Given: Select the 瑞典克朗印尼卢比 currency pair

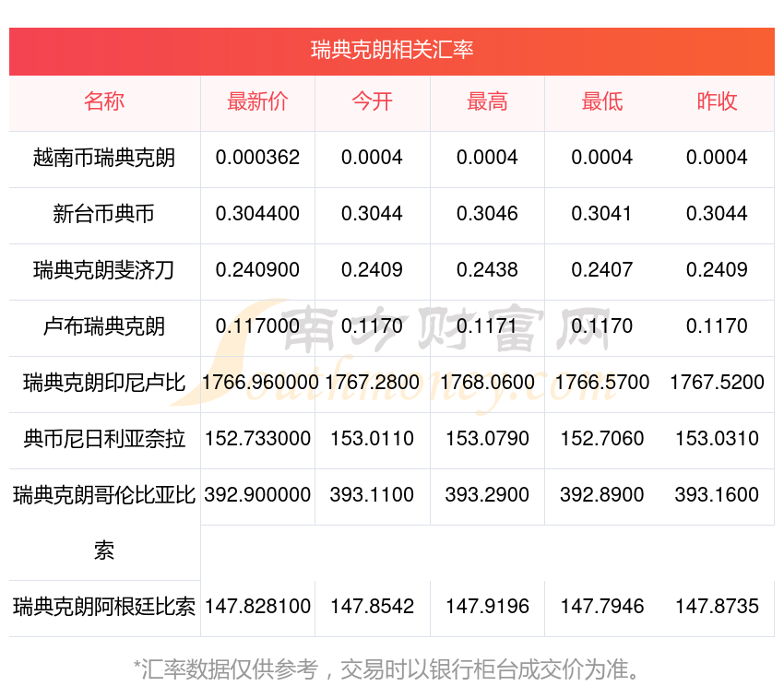Looking at the screenshot, I should point(104,383).
